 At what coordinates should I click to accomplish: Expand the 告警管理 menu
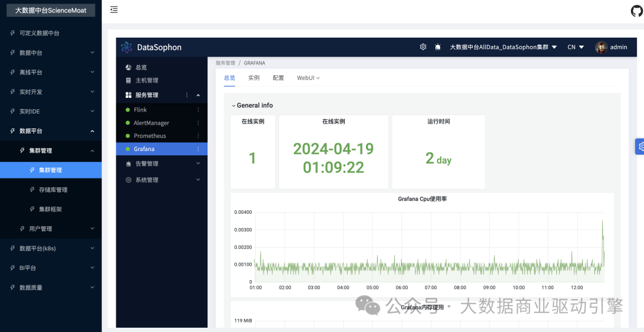(162, 164)
